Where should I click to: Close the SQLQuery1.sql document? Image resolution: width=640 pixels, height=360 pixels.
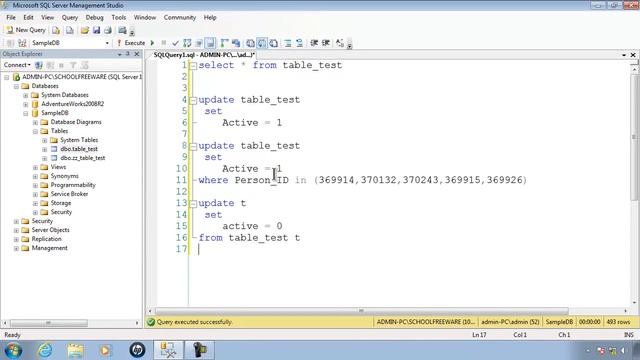pyautogui.click(x=633, y=55)
